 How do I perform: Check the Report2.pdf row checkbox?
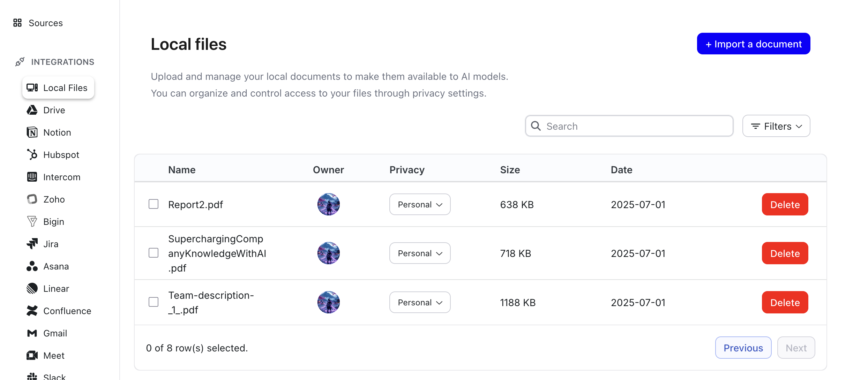(154, 204)
